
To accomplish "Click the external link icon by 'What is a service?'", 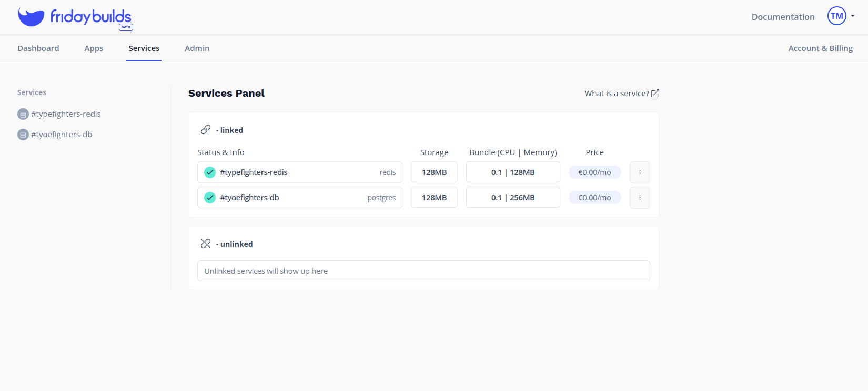I will 655,94.
